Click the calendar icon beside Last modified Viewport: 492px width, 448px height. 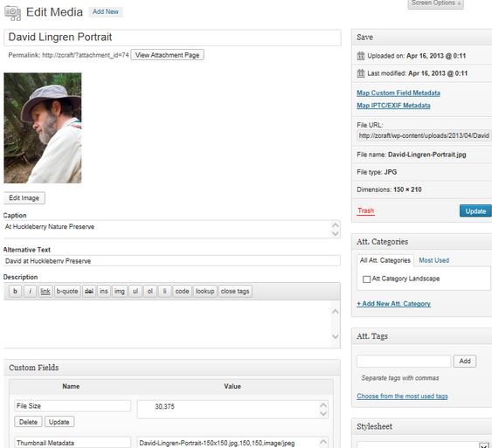tap(361, 73)
